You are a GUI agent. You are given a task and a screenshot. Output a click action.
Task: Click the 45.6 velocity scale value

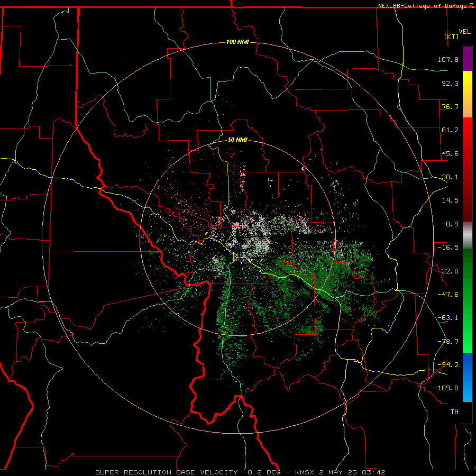tap(450, 153)
